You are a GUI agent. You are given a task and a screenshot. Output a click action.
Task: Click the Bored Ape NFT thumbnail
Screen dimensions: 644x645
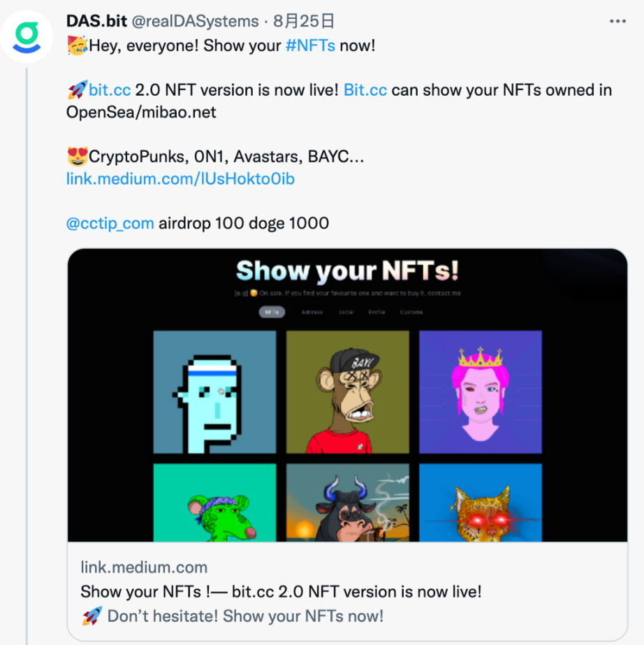[x=347, y=392]
